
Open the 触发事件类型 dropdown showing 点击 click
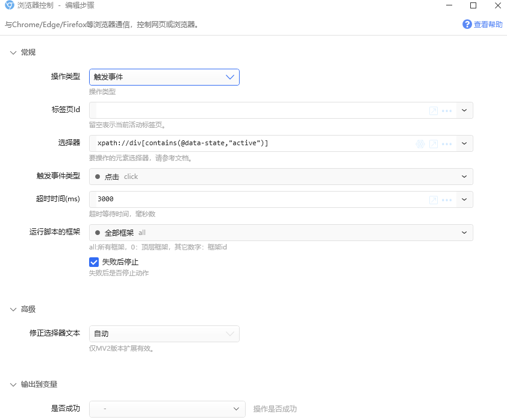[281, 177]
